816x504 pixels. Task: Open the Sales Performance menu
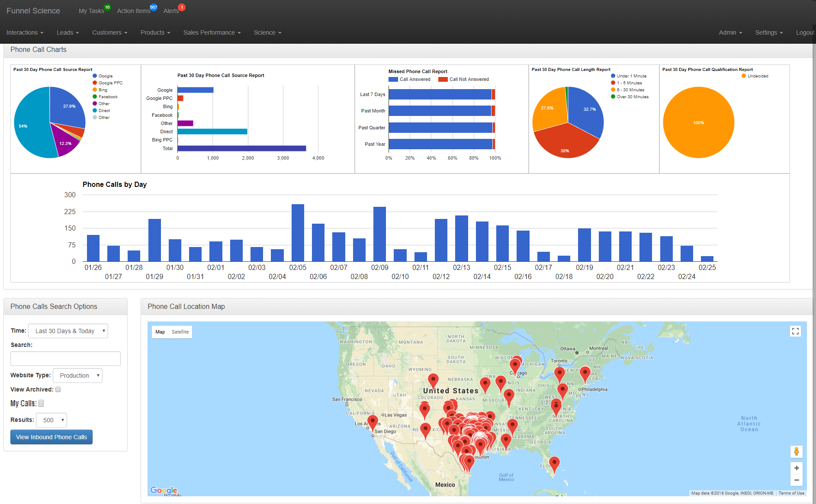[x=212, y=32]
